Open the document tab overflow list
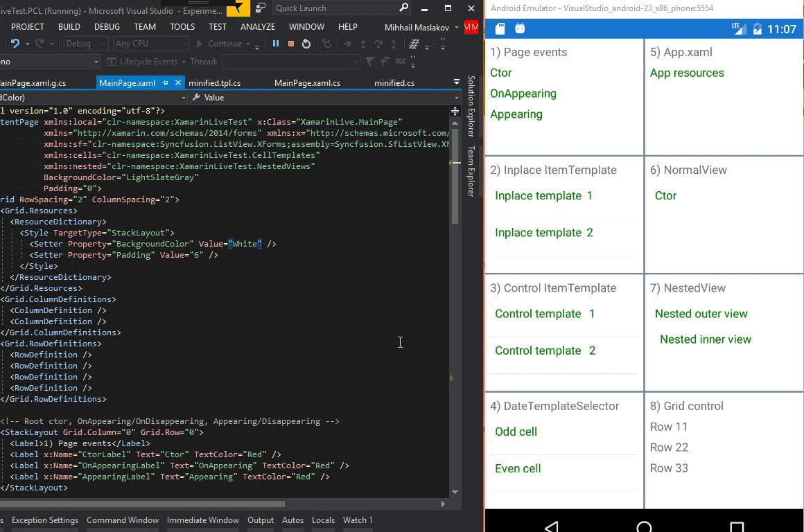Viewport: 804px width, 532px height. coord(456,82)
